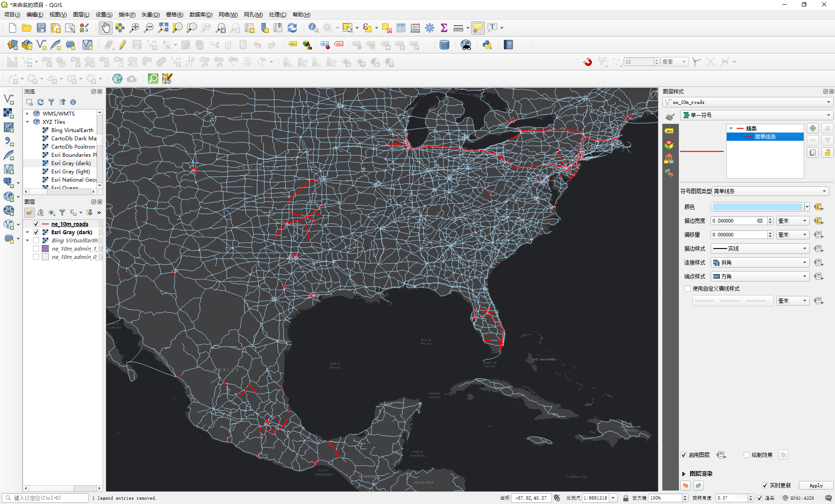This screenshot has height=504, width=835.
Task: Click the Save Project floppy icon
Action: pos(41,28)
